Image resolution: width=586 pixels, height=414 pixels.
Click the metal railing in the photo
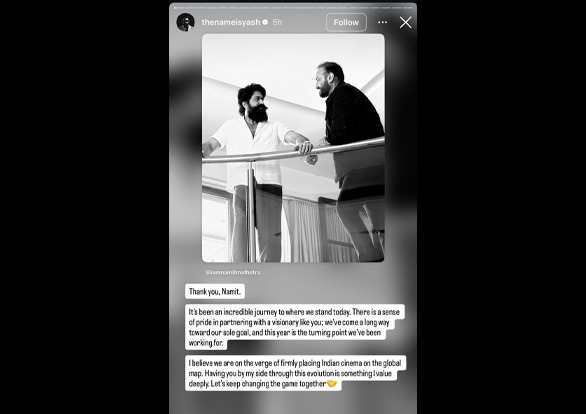coord(293,151)
